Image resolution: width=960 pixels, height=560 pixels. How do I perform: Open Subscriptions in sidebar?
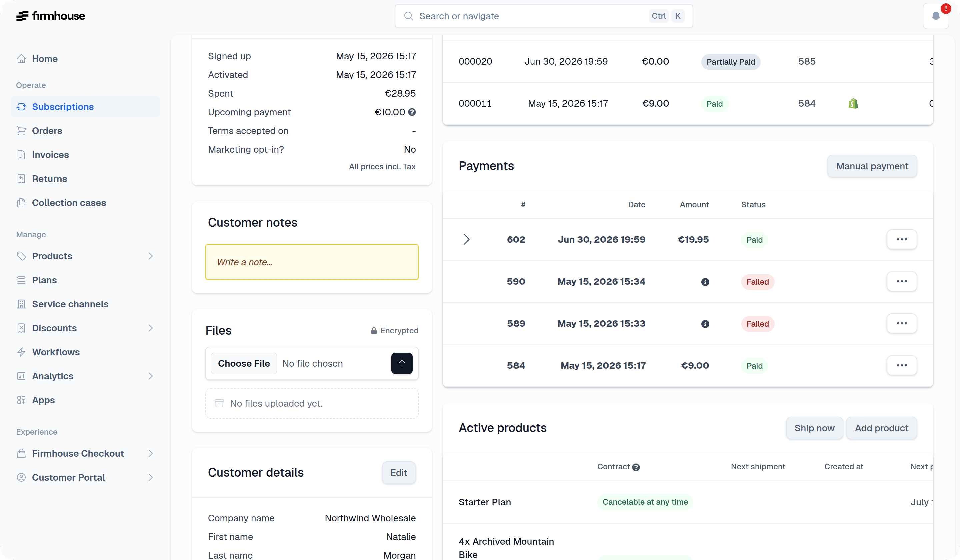(x=85, y=107)
